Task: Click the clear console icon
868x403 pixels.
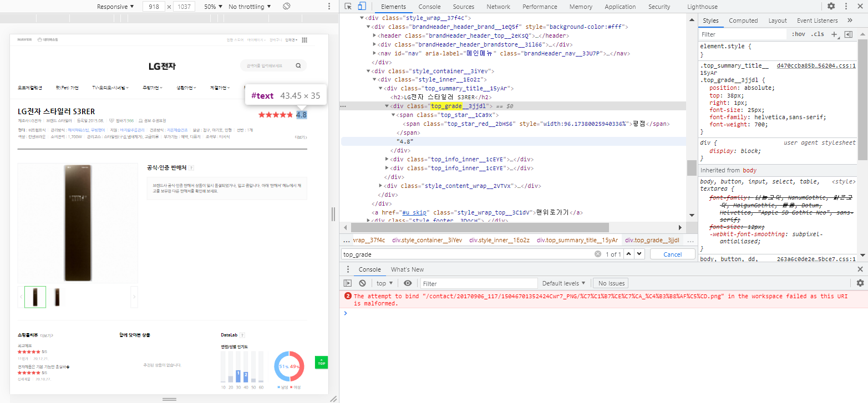Action: (x=362, y=283)
